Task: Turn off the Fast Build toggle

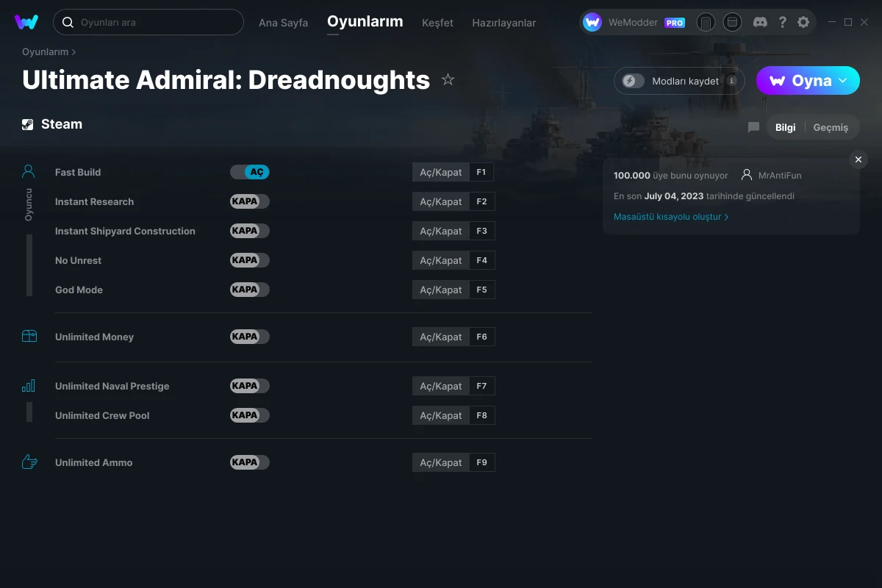Action: (x=250, y=172)
